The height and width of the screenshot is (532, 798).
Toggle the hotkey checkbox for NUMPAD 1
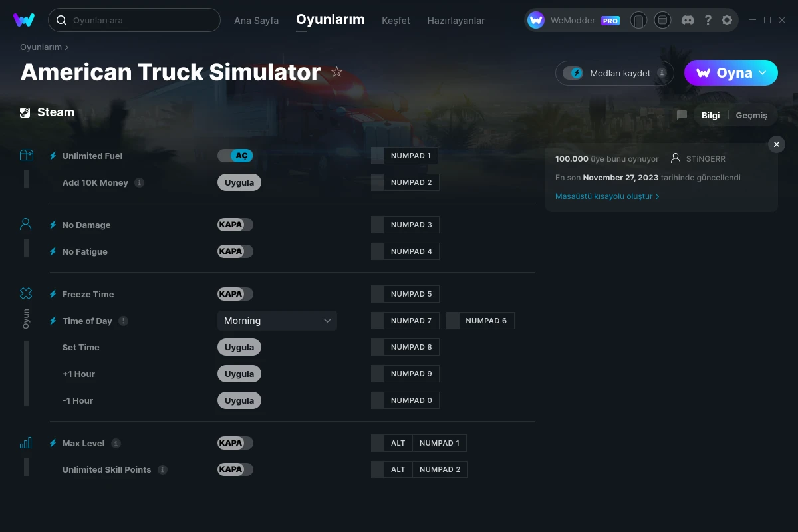coord(378,156)
